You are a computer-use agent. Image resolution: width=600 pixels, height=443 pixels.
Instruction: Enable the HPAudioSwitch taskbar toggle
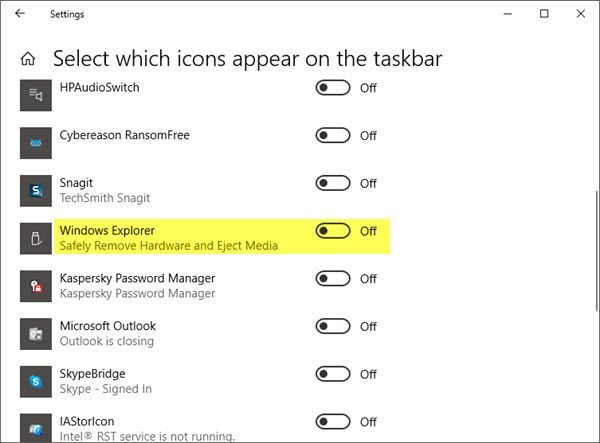(x=333, y=88)
